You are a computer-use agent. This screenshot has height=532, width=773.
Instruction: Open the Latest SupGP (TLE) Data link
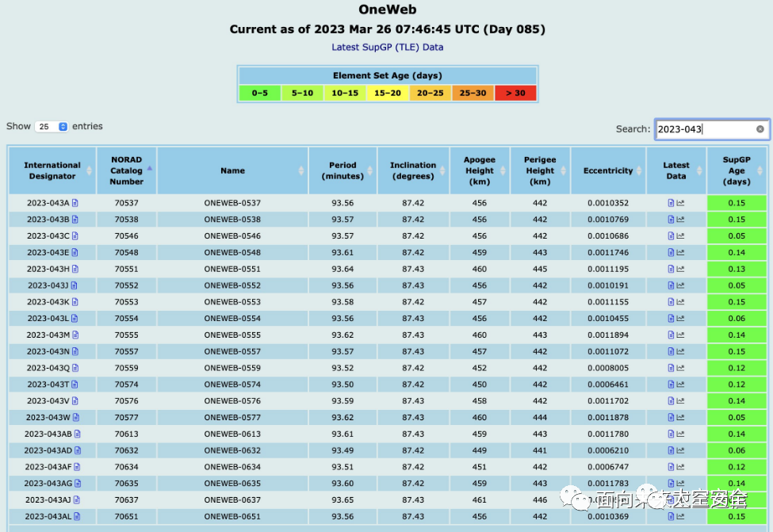(x=388, y=48)
